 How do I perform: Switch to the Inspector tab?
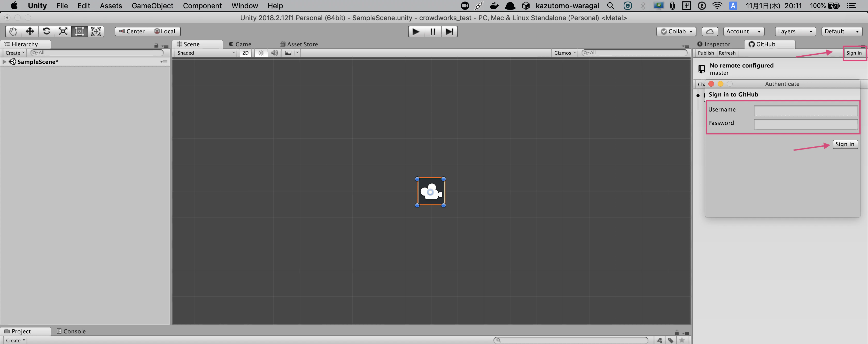(x=714, y=44)
